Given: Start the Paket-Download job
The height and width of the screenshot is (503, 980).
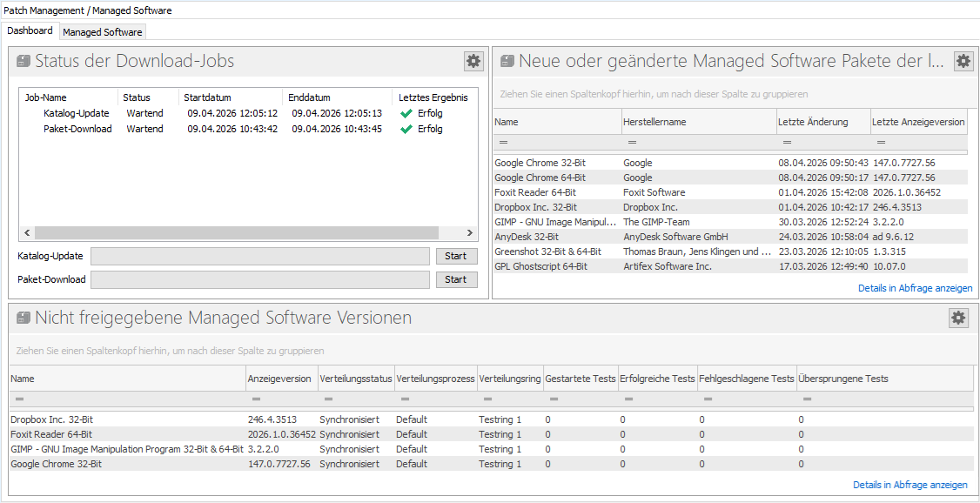Looking at the screenshot, I should [x=456, y=279].
